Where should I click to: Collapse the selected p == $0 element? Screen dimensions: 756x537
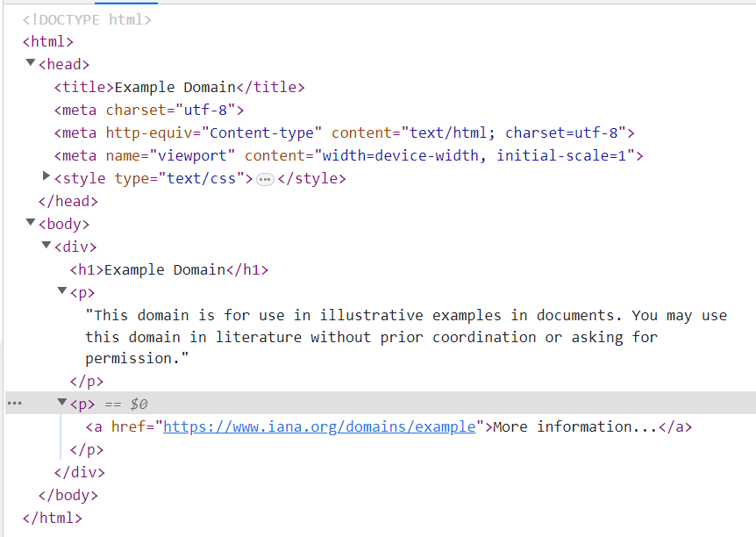coord(62,402)
